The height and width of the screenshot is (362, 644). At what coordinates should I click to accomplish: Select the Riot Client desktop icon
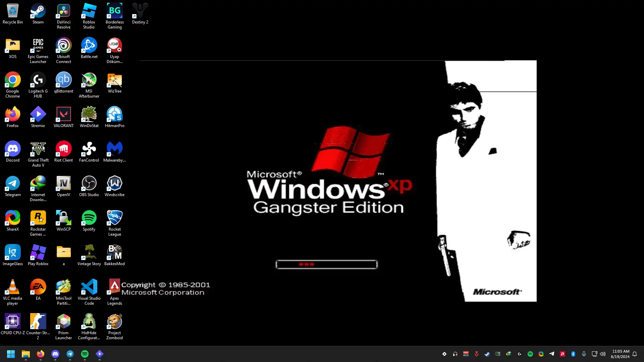(x=64, y=152)
